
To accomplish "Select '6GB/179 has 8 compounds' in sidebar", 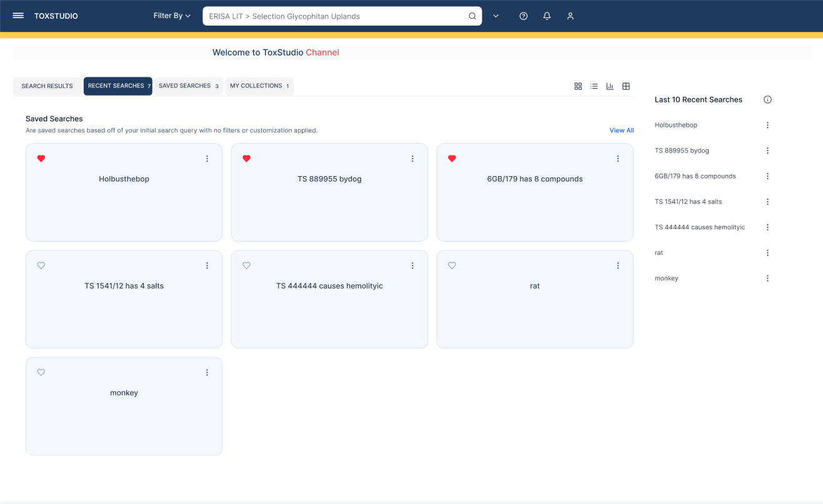I will point(696,176).
